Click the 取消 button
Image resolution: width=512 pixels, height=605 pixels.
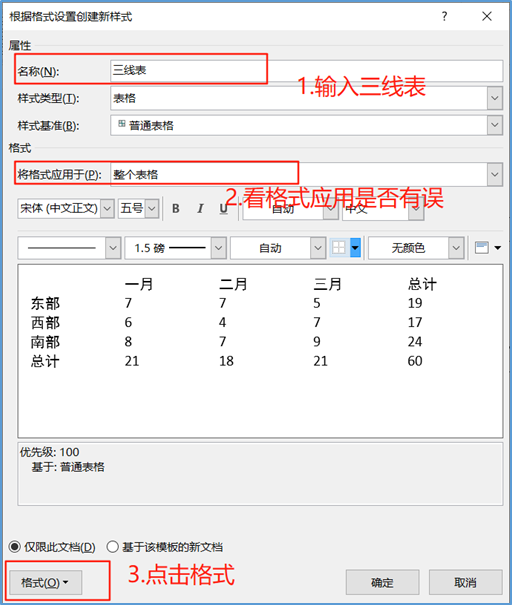(465, 582)
